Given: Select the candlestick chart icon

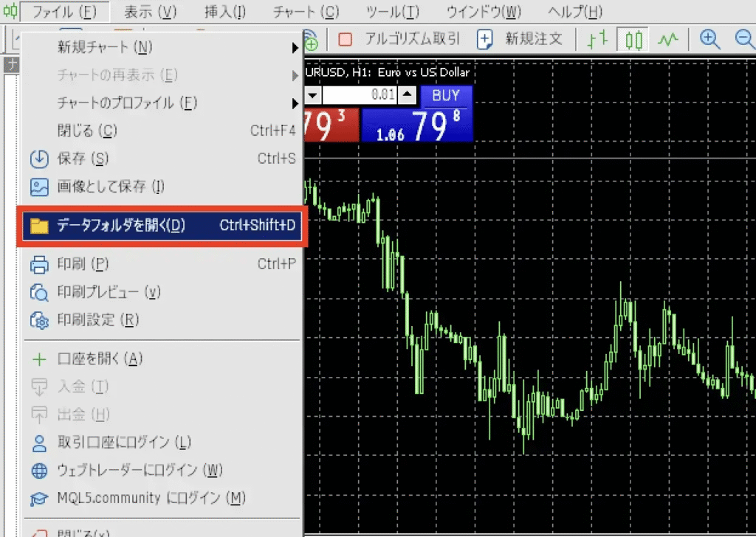Looking at the screenshot, I should (633, 39).
